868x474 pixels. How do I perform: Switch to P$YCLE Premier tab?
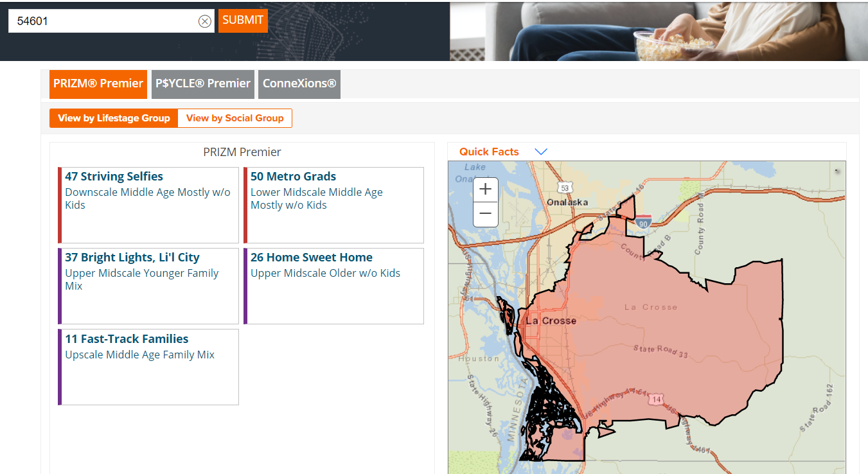coord(203,84)
